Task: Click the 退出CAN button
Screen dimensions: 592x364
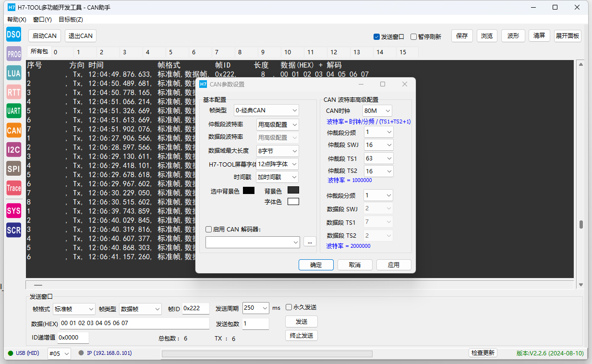Action: coord(81,36)
